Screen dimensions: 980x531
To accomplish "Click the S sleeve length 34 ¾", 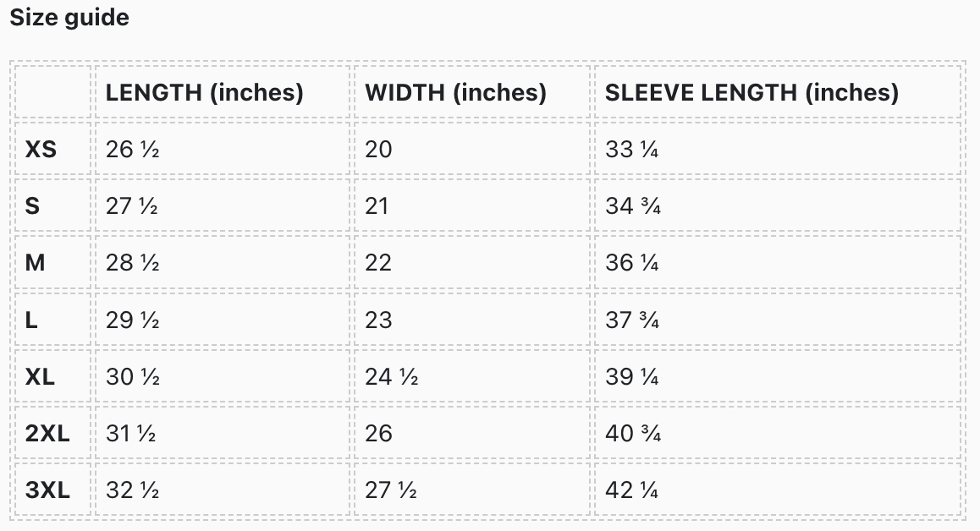I will pyautogui.click(x=632, y=206).
